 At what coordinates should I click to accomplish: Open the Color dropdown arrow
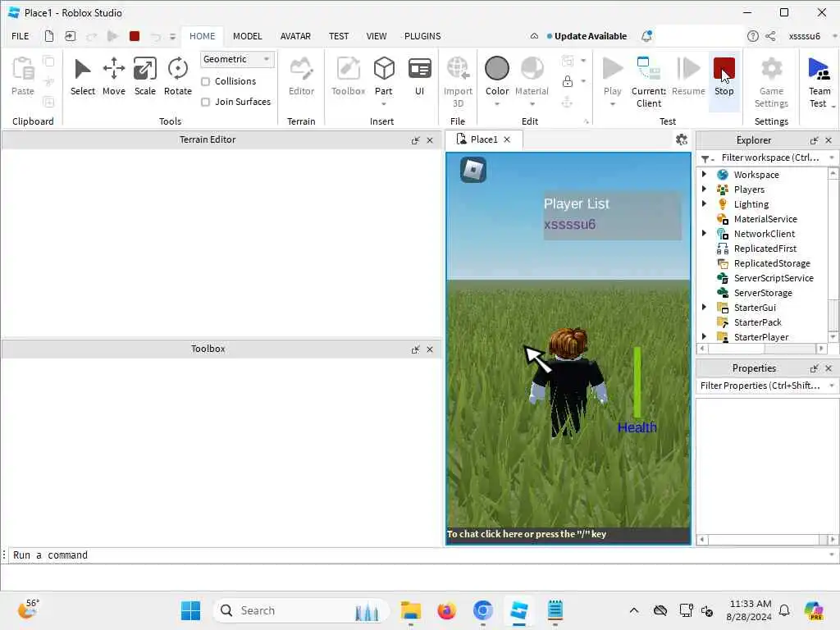click(x=496, y=104)
